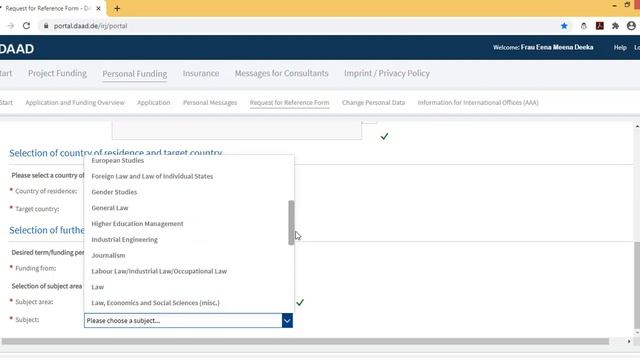Restore down the browser window
The width and height of the screenshot is (640, 360).
627,5
